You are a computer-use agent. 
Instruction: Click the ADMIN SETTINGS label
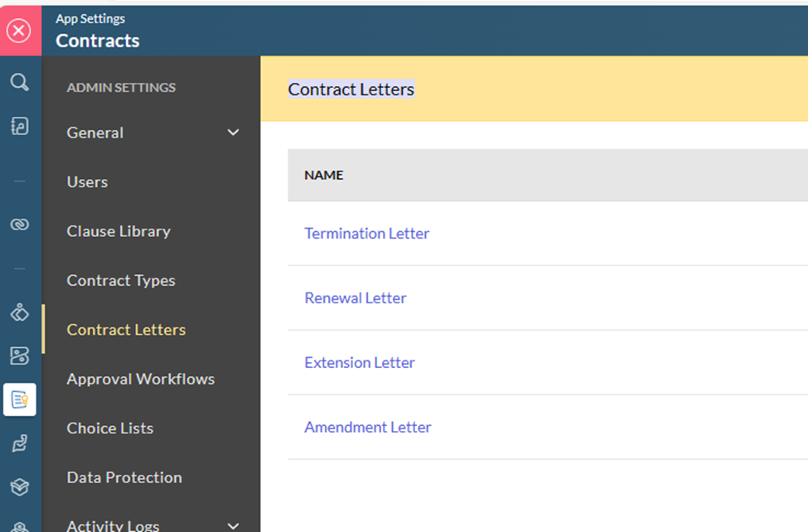(x=121, y=88)
